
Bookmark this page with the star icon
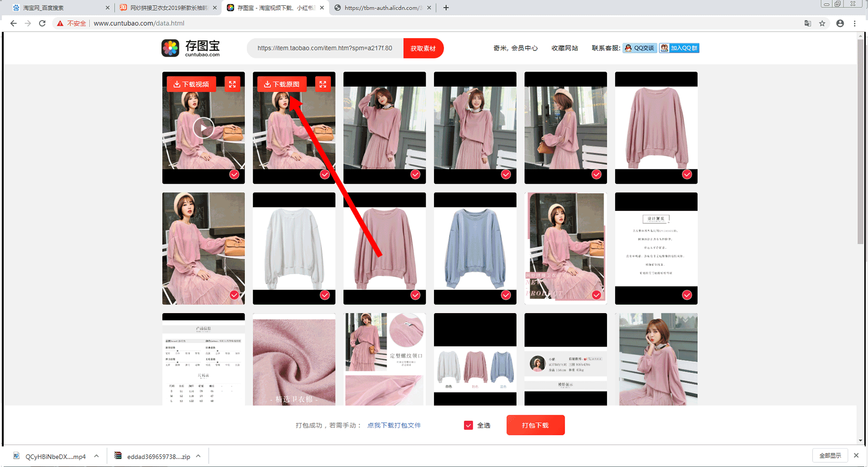822,23
